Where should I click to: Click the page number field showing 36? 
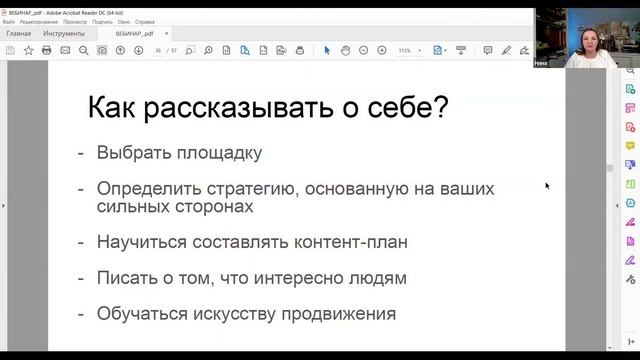(158, 51)
